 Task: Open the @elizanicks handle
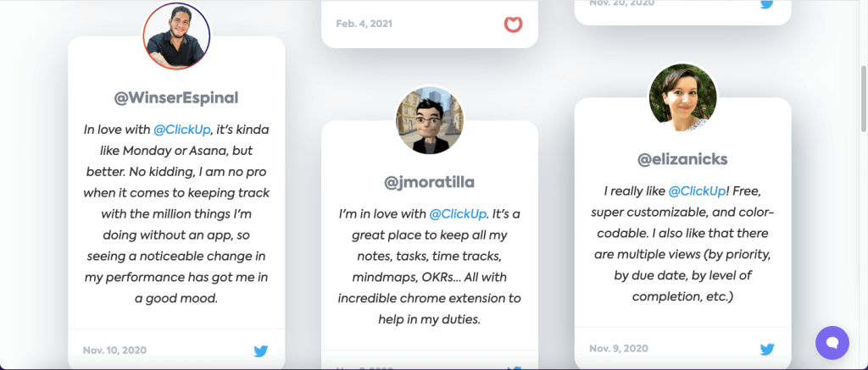(682, 159)
